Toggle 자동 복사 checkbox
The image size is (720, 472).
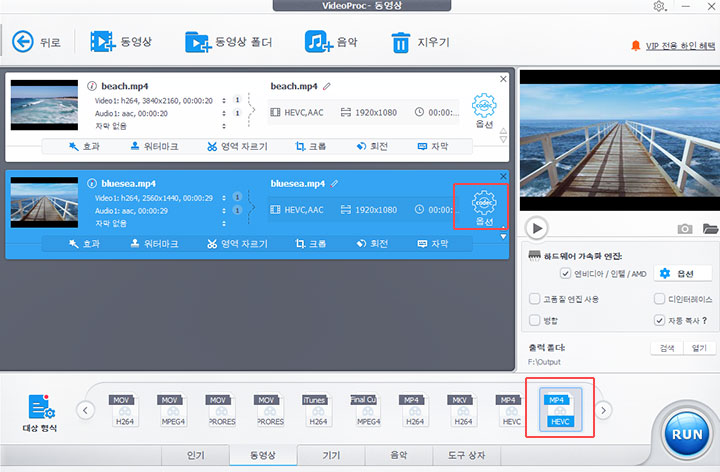click(659, 320)
